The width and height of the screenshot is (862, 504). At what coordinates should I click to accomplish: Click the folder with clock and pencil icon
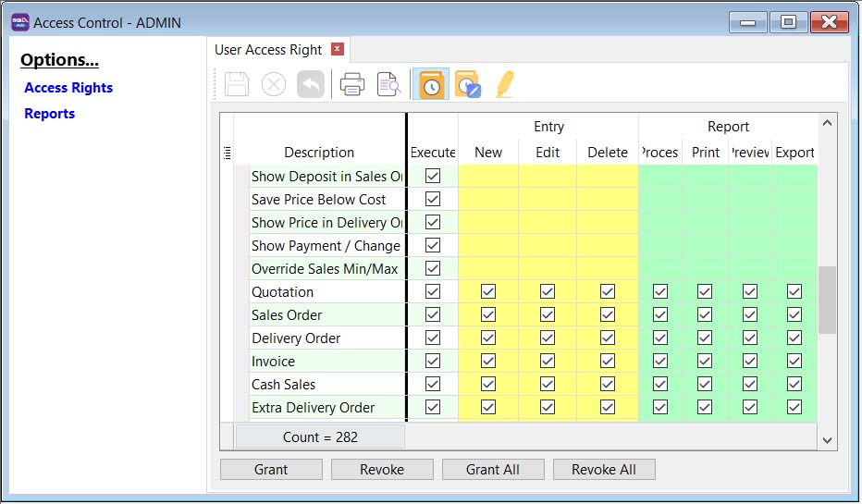tap(468, 85)
